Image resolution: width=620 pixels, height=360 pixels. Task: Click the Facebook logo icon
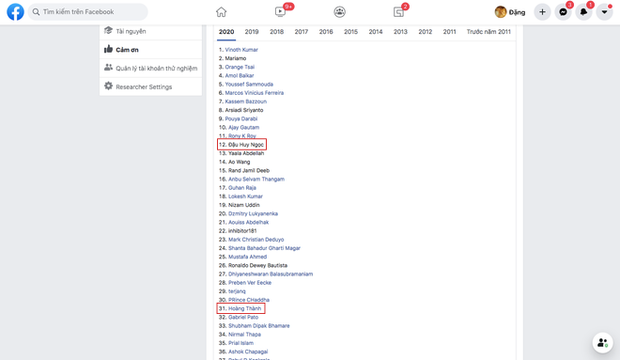tap(15, 12)
